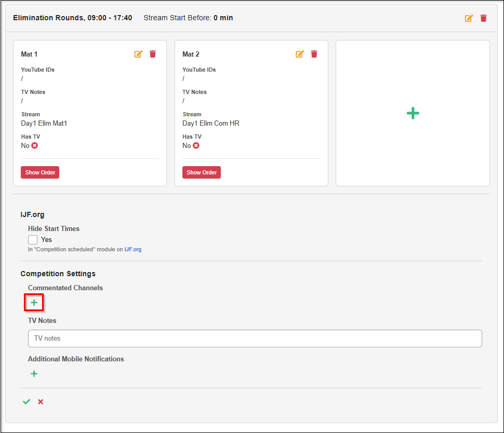Edit Mat 2 settings
This screenshot has width=504, height=433.
pos(300,54)
